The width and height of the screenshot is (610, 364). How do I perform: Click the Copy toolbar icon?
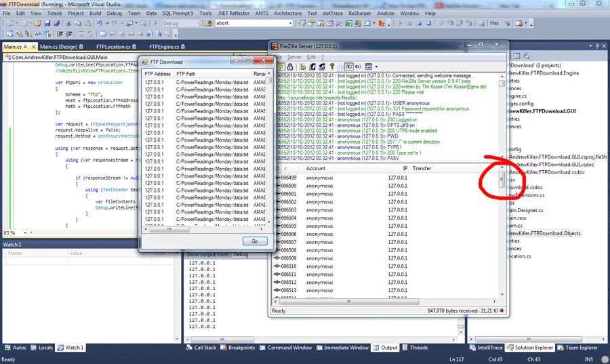tap(78, 23)
